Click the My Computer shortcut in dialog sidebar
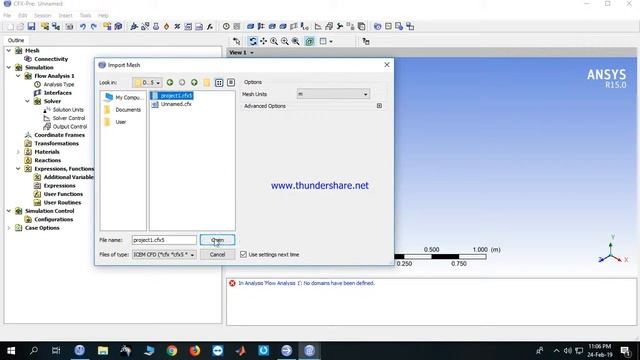Viewport: 640px width, 360px height. point(123,98)
